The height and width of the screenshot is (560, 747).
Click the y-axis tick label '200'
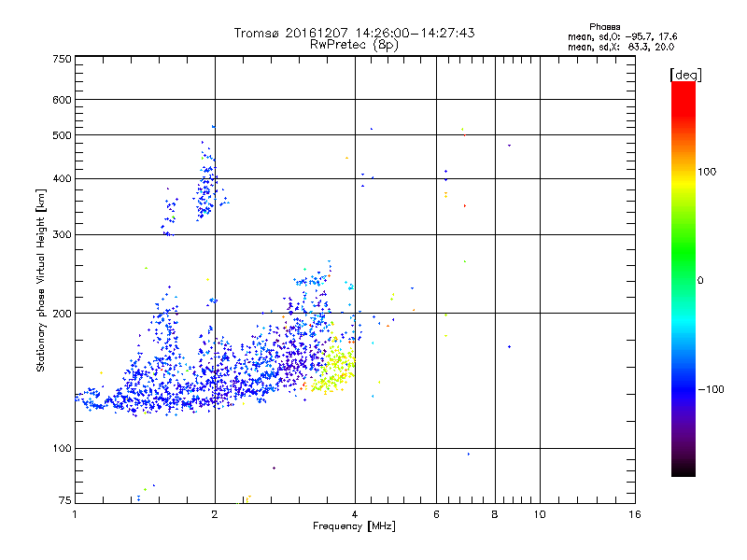pyautogui.click(x=62, y=314)
